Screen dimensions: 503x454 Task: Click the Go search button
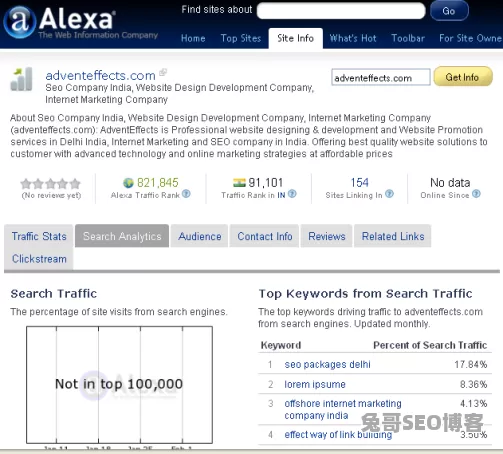[x=449, y=11]
